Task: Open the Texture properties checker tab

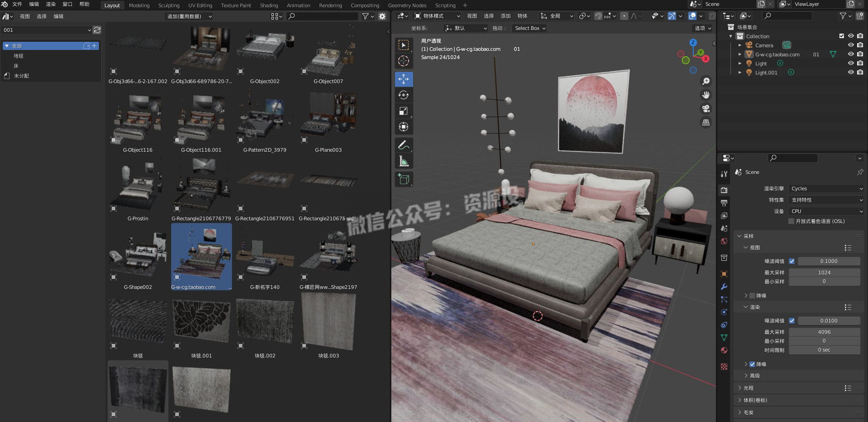Action: (x=724, y=367)
